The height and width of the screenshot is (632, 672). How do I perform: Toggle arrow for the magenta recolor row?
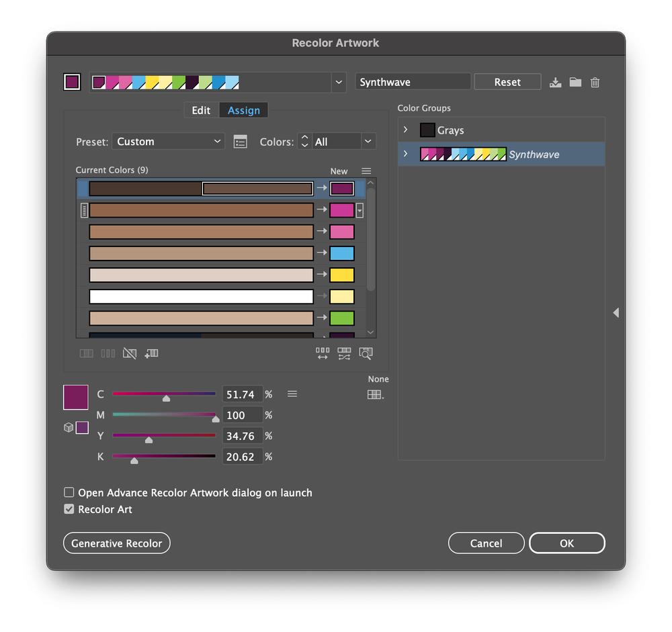click(x=322, y=210)
